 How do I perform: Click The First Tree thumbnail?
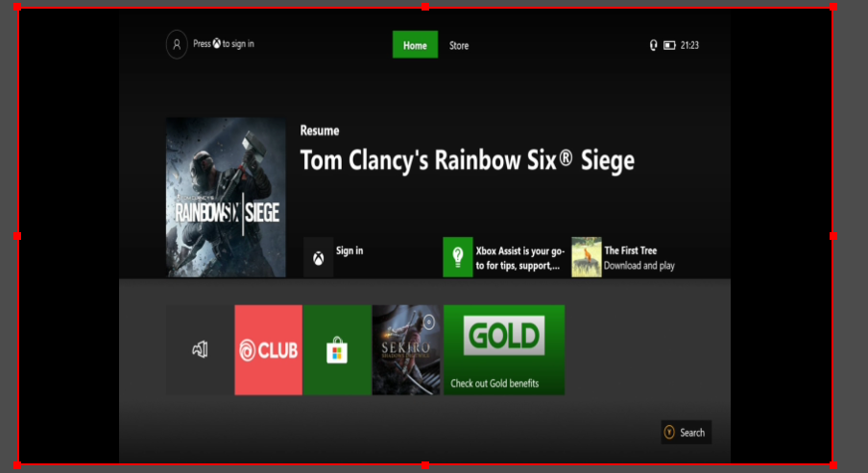587,257
